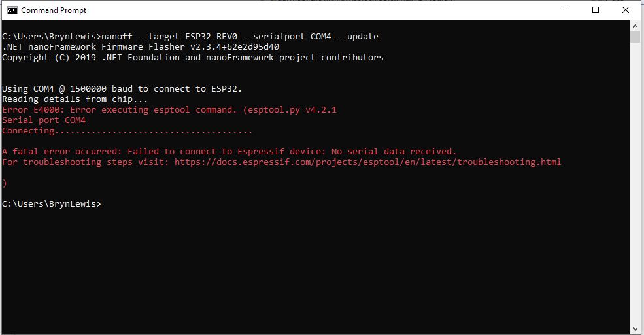
Task: Click the scrollbar up arrow
Action: pyautogui.click(x=636, y=26)
